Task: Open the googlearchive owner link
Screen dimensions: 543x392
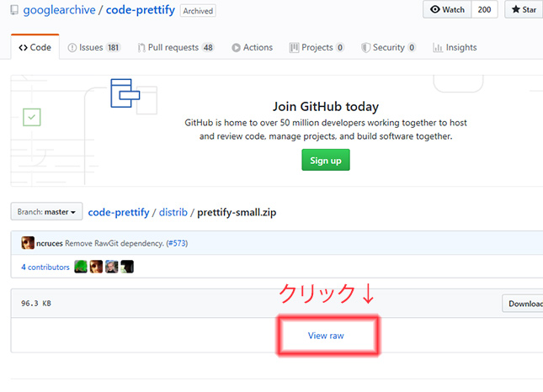Action: click(59, 10)
